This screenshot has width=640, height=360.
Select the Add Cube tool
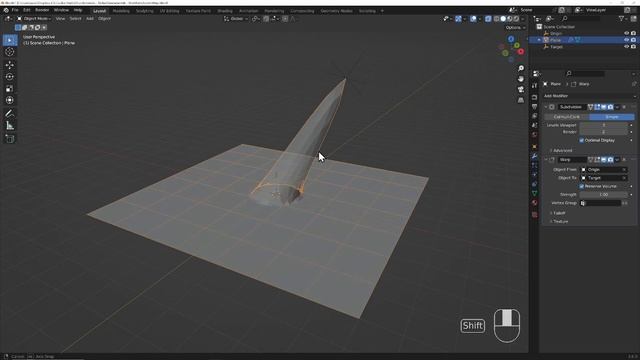(10, 139)
